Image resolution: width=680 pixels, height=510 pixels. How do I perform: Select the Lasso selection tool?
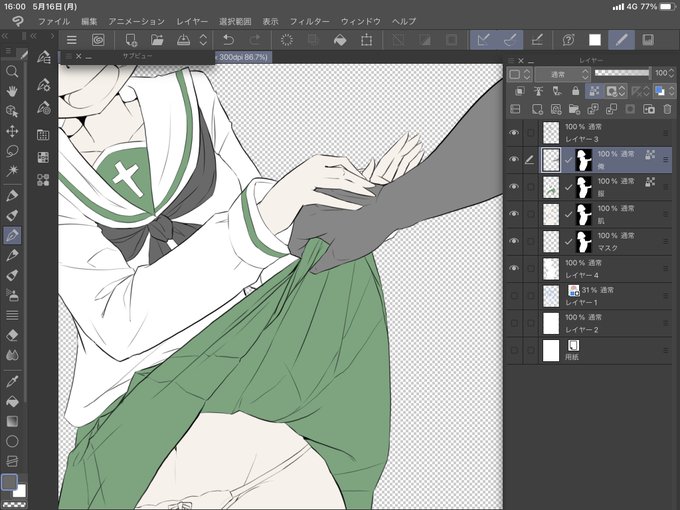tap(12, 151)
